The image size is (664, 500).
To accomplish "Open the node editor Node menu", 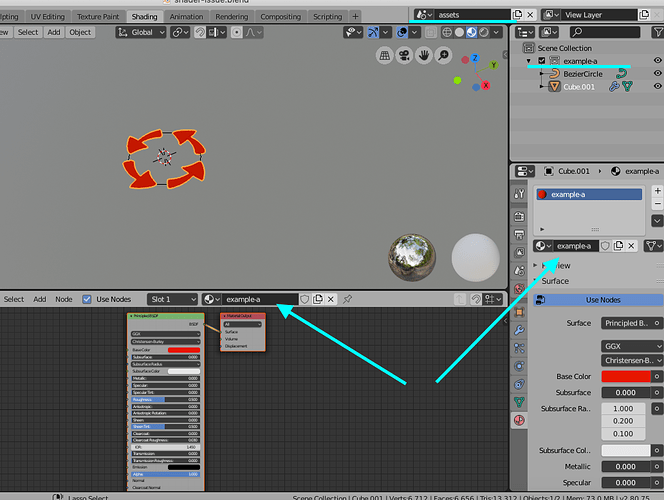I will (x=64, y=299).
